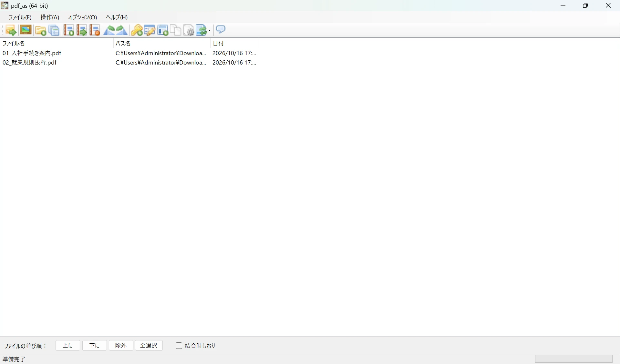Click the speech bubble icon
This screenshot has width=620, height=364.
pos(221,30)
